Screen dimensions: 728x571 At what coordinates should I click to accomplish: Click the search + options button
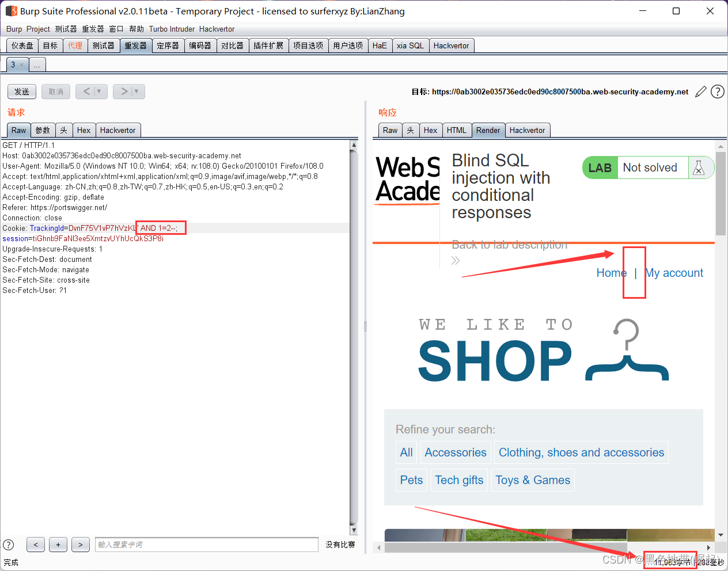pyautogui.click(x=58, y=545)
